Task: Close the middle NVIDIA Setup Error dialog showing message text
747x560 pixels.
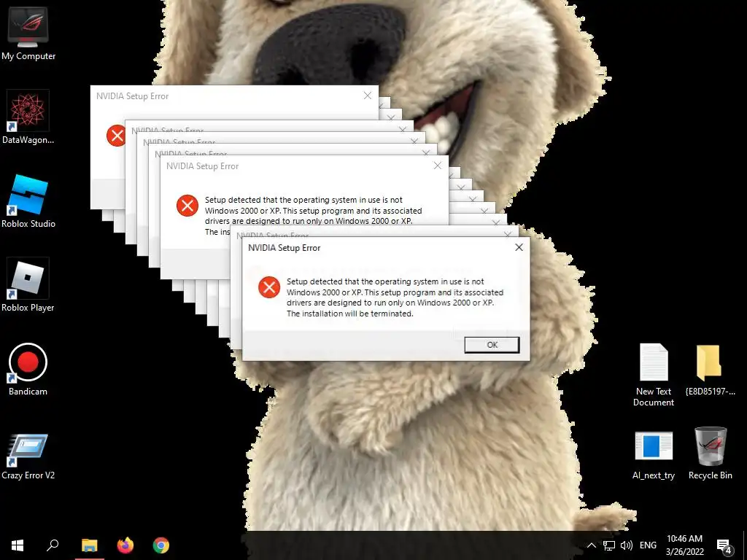Action: pyautogui.click(x=438, y=166)
